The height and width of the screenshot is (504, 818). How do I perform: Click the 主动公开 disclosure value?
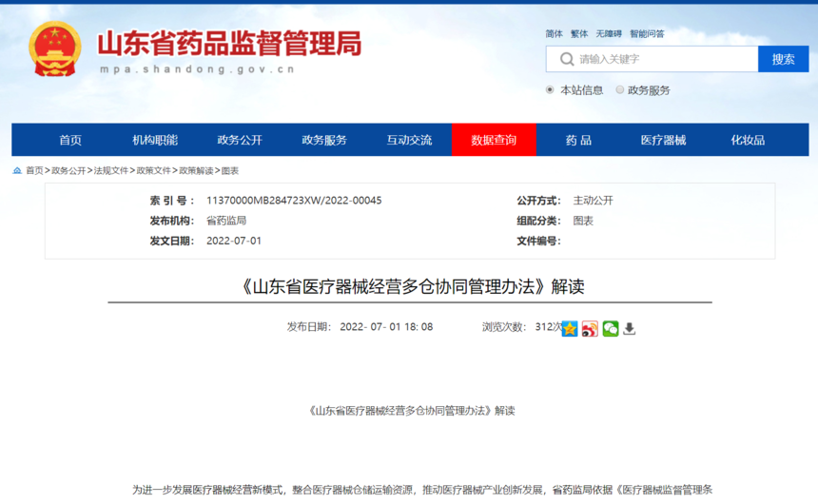594,201
